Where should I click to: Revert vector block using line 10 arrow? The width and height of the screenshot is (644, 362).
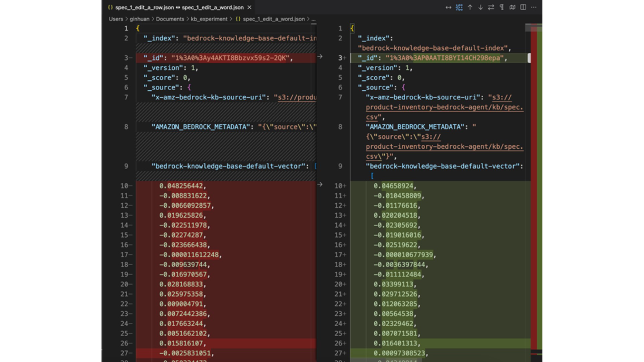tap(320, 184)
